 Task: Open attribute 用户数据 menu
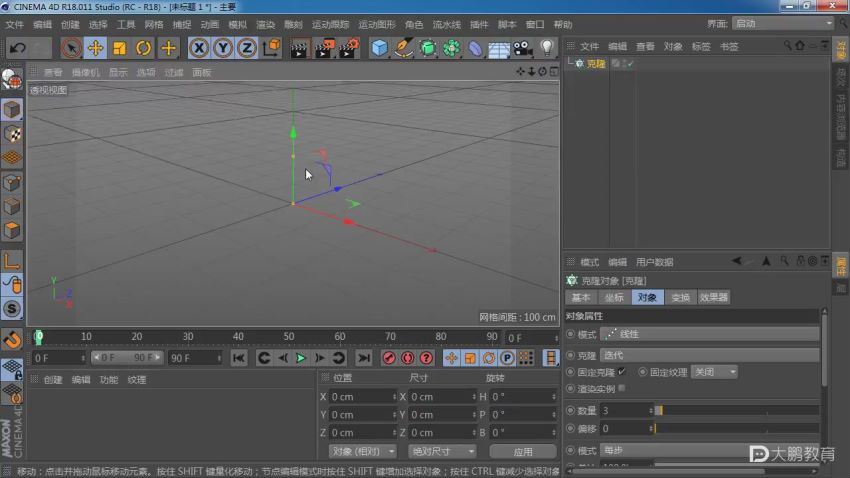click(x=654, y=262)
